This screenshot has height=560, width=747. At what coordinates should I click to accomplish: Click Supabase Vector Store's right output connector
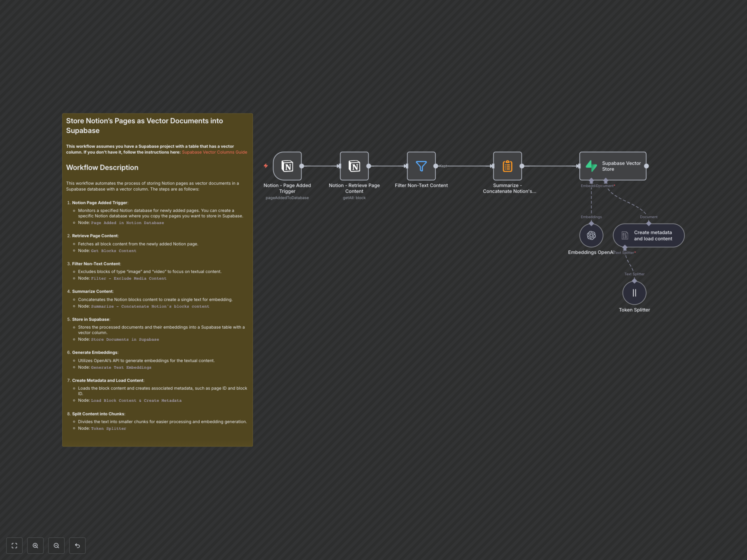coord(646,166)
